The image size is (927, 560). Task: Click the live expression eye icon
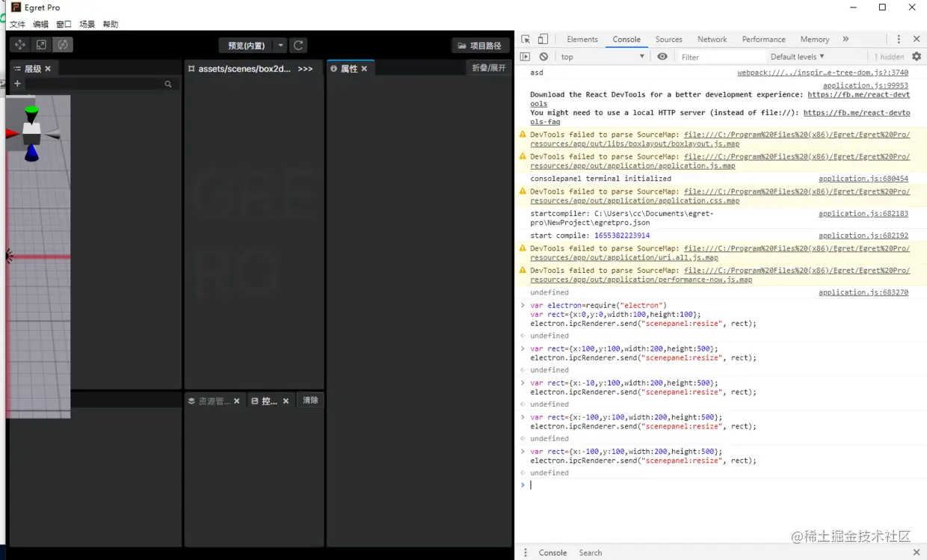[x=662, y=57]
